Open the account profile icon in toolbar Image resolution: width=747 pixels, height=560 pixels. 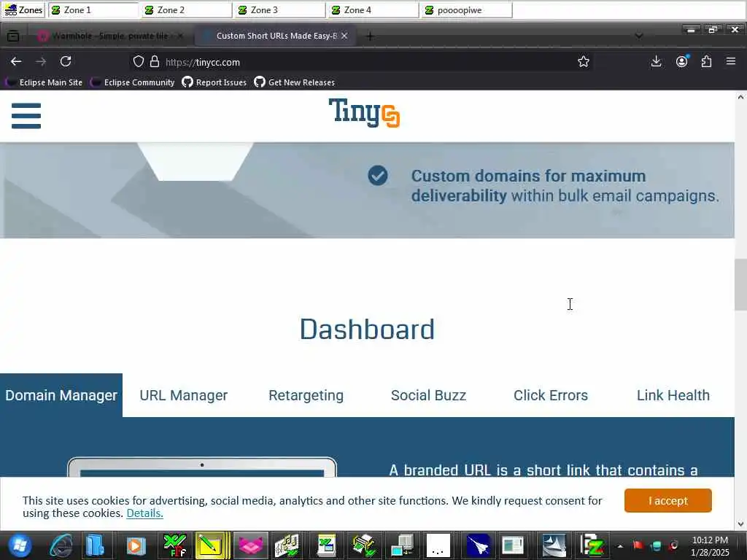coord(682,61)
